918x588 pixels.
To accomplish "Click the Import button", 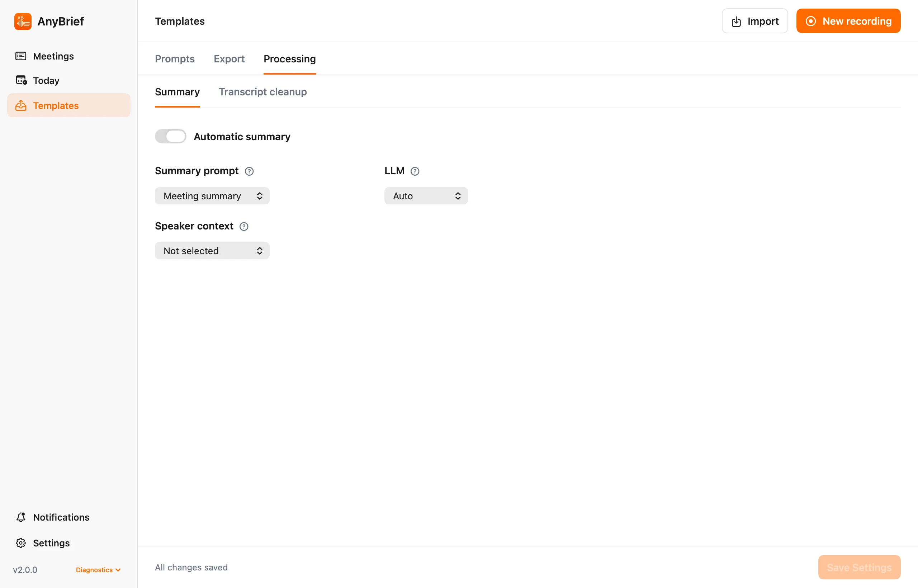I will click(x=754, y=21).
